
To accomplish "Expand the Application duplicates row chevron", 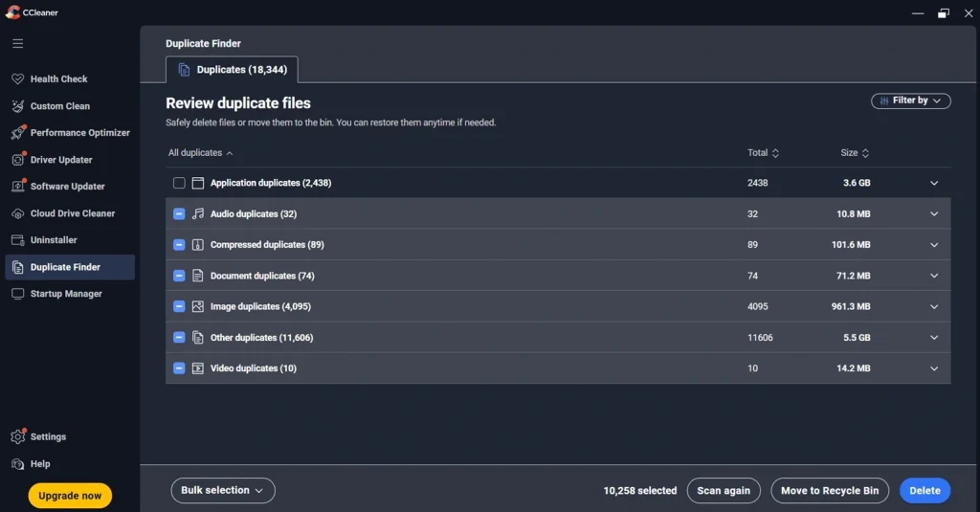I will [934, 183].
